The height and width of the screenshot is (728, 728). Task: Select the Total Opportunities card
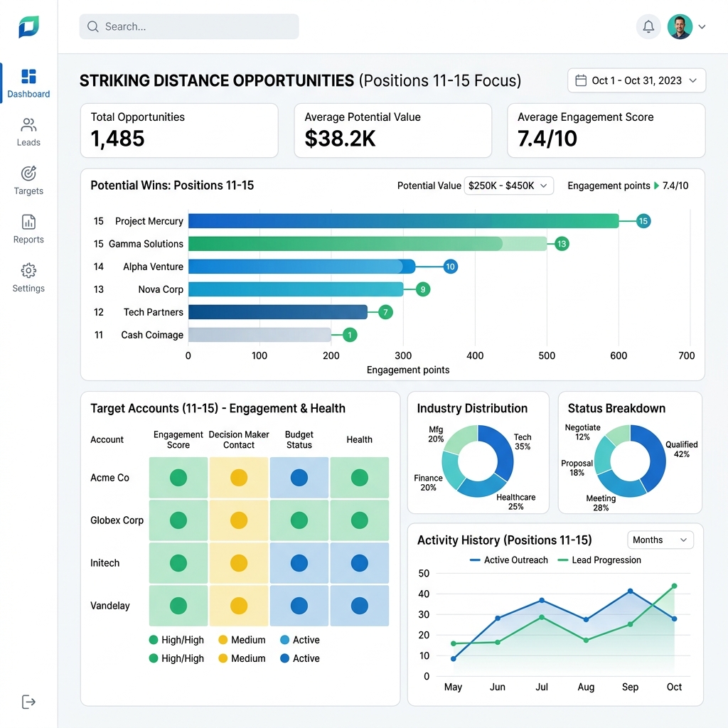[179, 131]
